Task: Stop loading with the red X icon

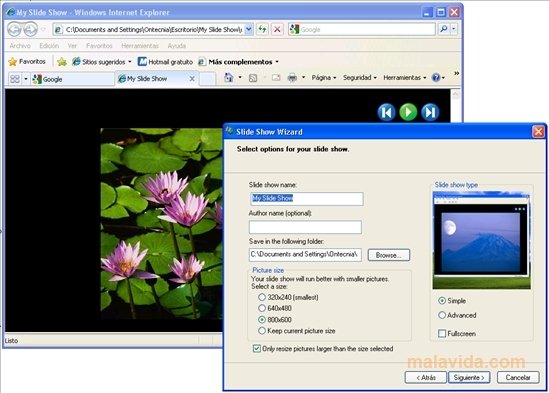Action: pos(277,29)
